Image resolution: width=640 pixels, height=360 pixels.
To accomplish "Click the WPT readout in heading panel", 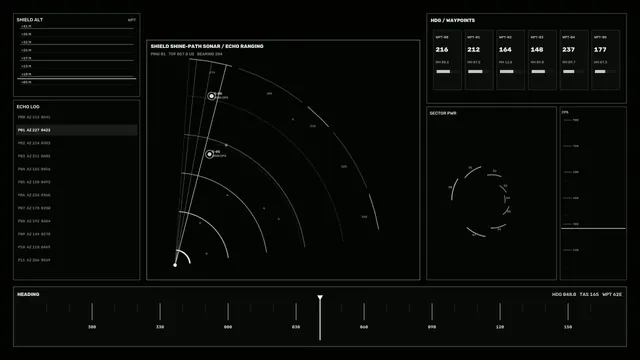I will pos(612,294).
